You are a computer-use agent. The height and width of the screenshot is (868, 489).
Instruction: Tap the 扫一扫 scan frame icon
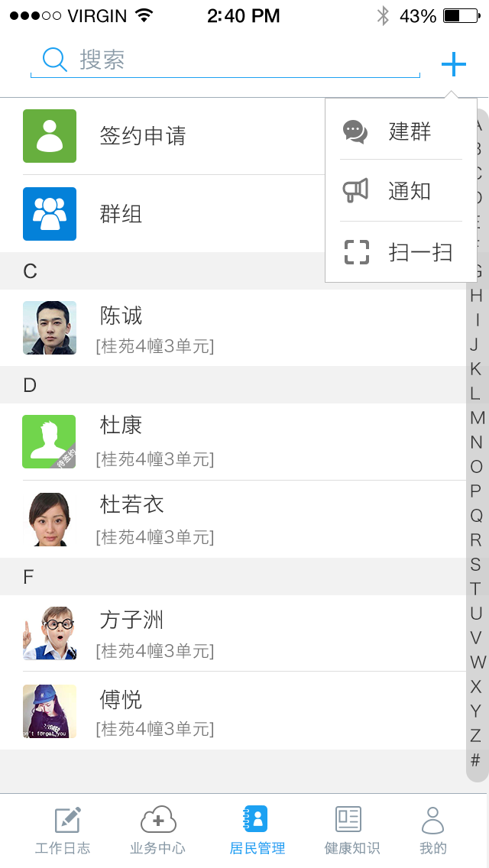coord(356,252)
